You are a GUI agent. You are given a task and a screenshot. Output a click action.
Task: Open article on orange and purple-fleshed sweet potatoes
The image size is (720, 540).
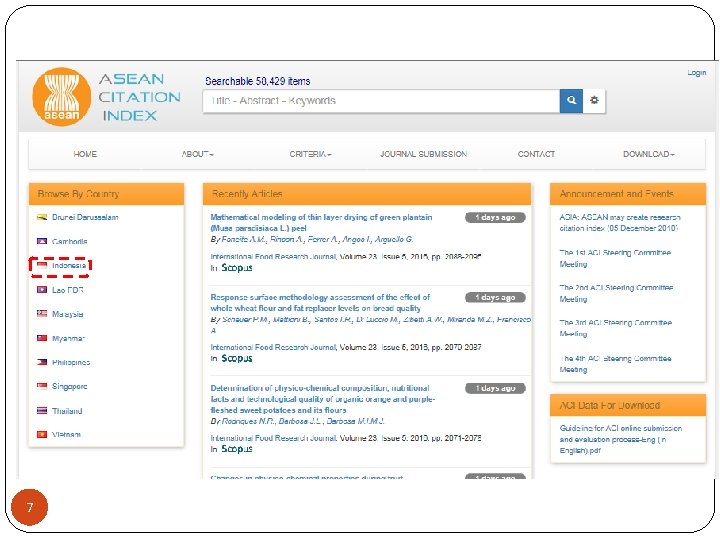tap(322, 399)
